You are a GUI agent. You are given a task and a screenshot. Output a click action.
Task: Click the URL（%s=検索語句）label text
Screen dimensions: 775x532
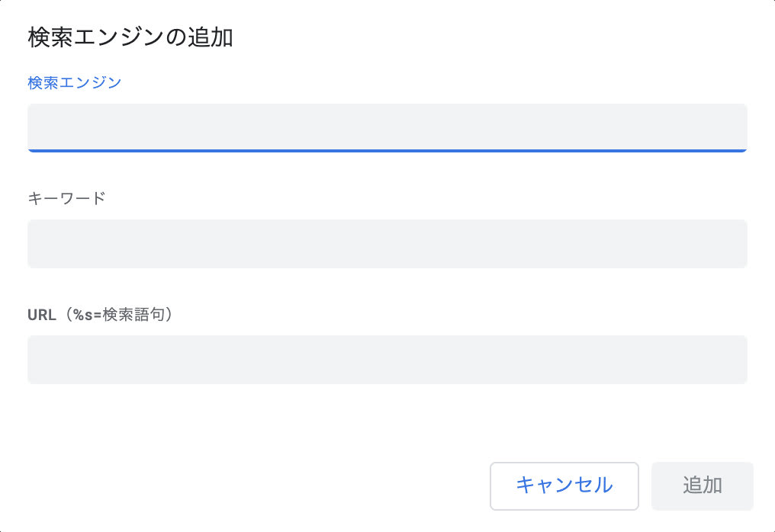click(101, 314)
